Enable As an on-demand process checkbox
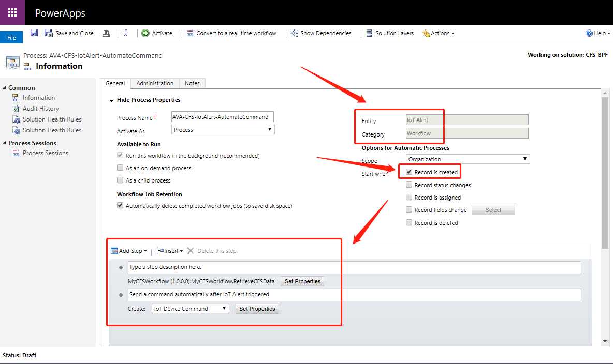This screenshot has width=613, height=364. (x=120, y=168)
